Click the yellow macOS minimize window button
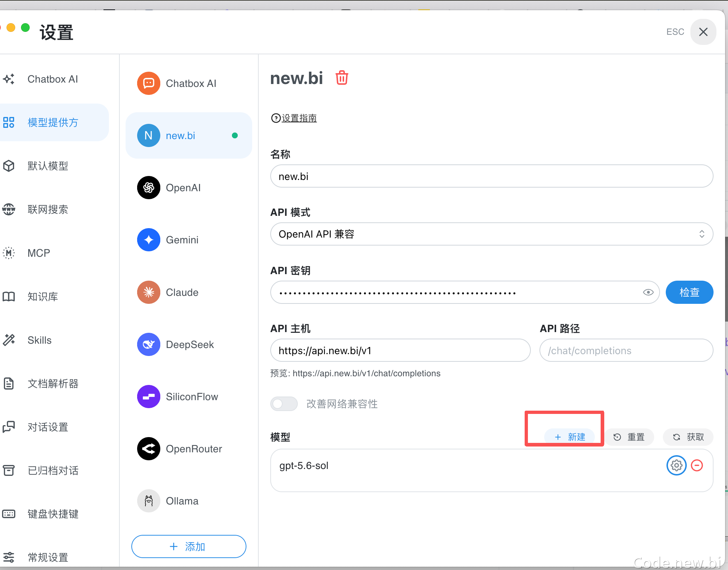 [11, 28]
